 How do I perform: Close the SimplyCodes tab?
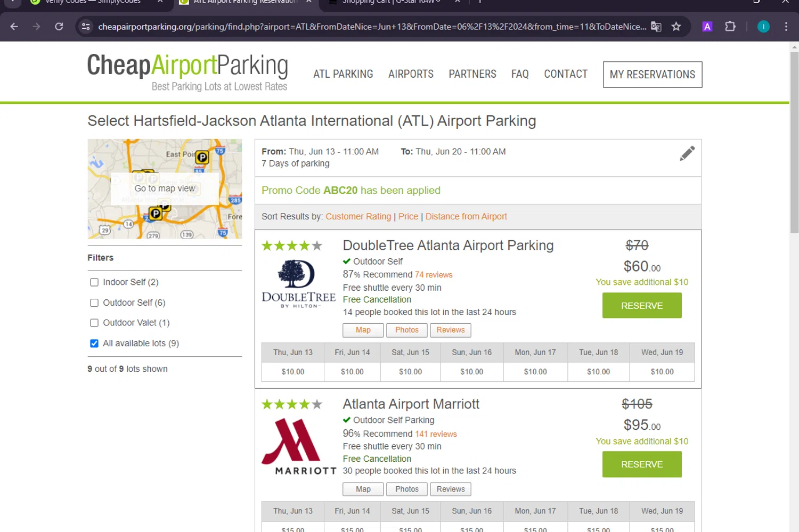(x=160, y=2)
